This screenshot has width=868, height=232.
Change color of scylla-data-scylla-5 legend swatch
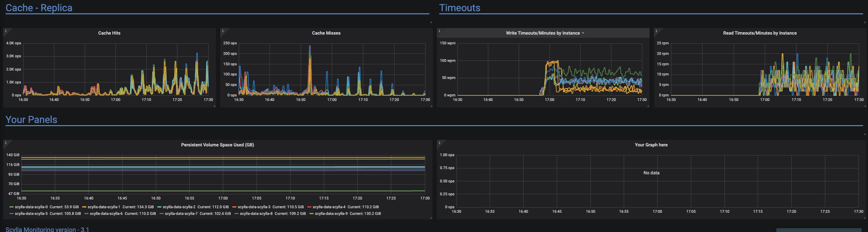click(x=12, y=213)
